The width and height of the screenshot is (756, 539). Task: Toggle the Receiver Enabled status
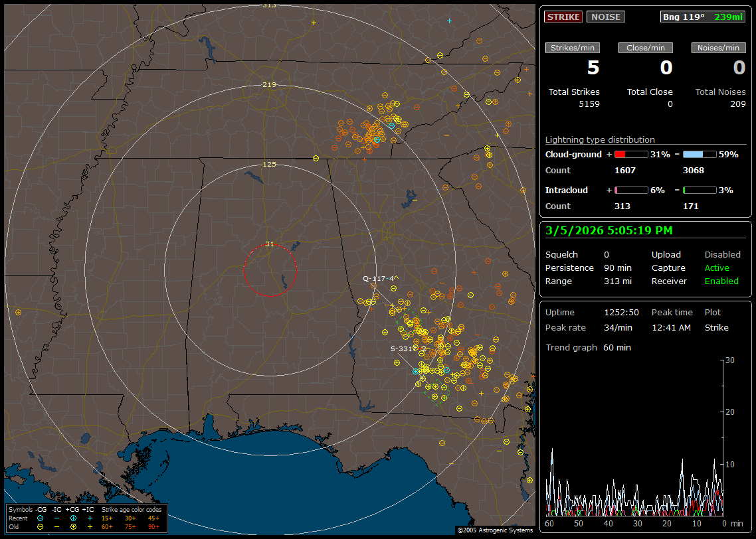[721, 281]
